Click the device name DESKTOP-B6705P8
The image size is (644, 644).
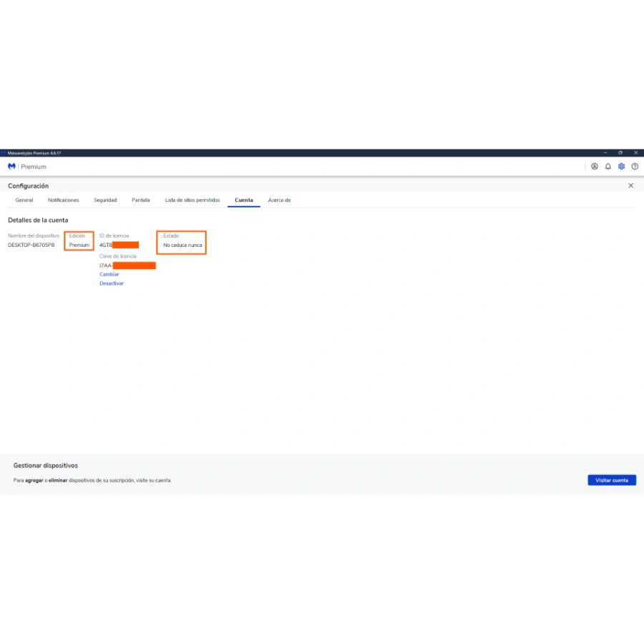point(31,245)
